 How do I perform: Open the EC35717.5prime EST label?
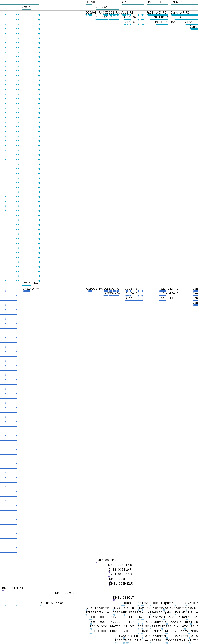coord(97,613)
